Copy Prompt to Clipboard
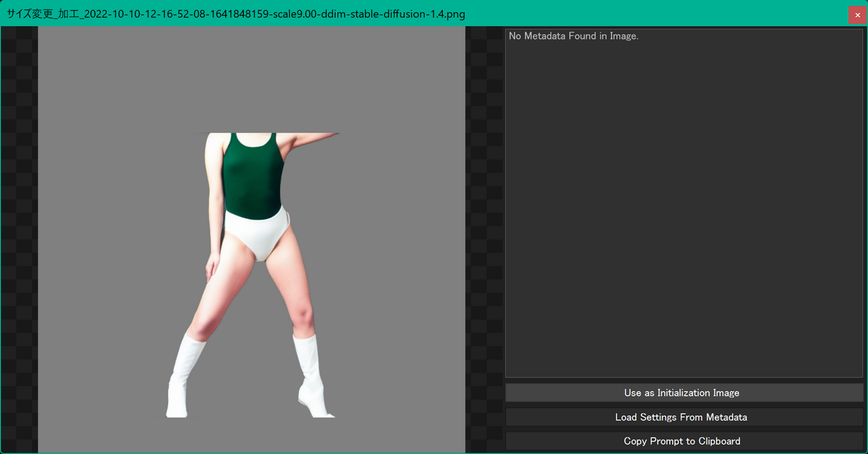The image size is (868, 454). click(682, 441)
